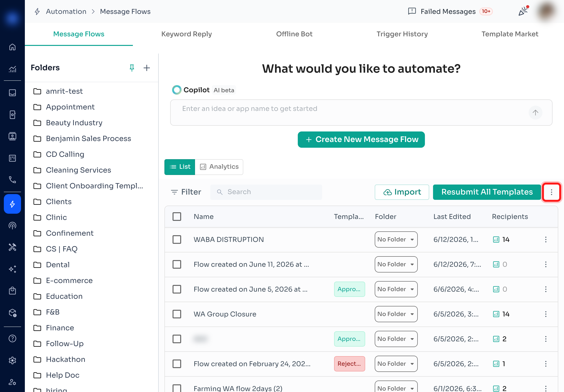Click the Import button
This screenshot has width=564, height=392.
(x=402, y=192)
